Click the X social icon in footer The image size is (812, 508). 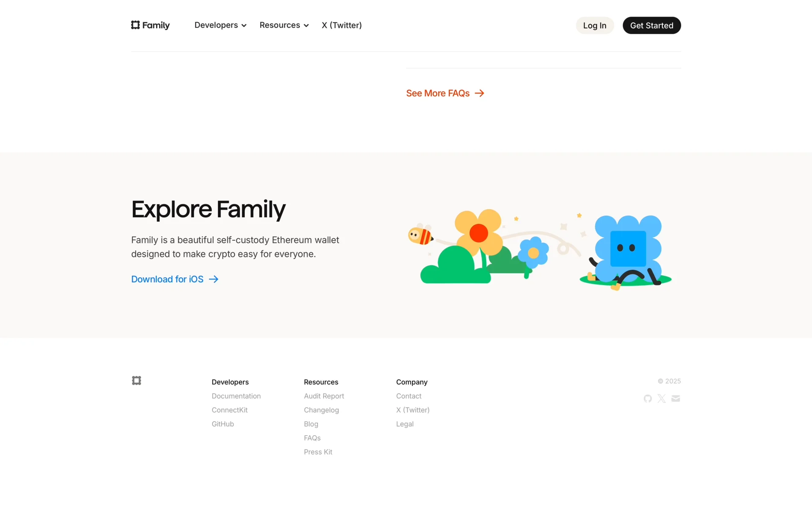pyautogui.click(x=661, y=398)
